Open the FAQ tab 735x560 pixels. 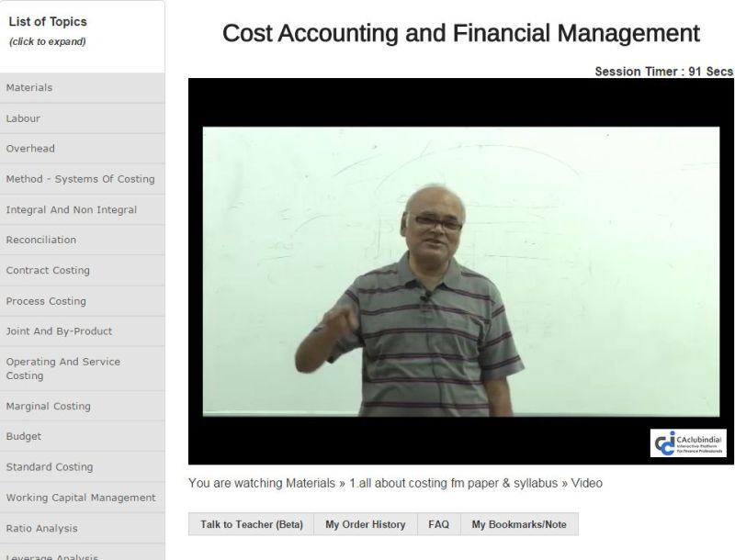(438, 524)
